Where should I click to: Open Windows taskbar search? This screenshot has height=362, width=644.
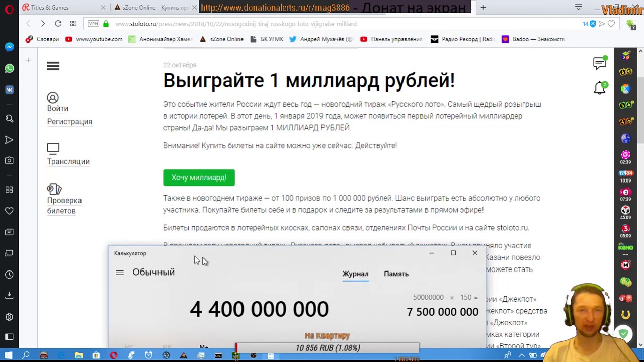[26, 356]
